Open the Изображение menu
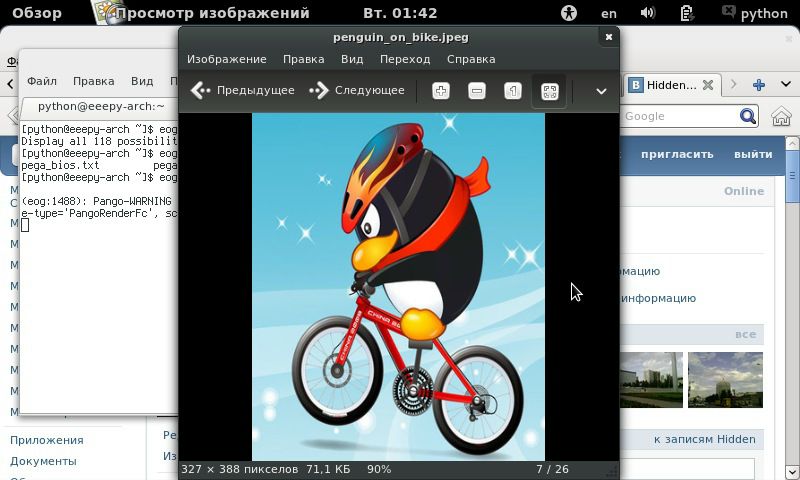Image resolution: width=800 pixels, height=480 pixels. tap(227, 59)
